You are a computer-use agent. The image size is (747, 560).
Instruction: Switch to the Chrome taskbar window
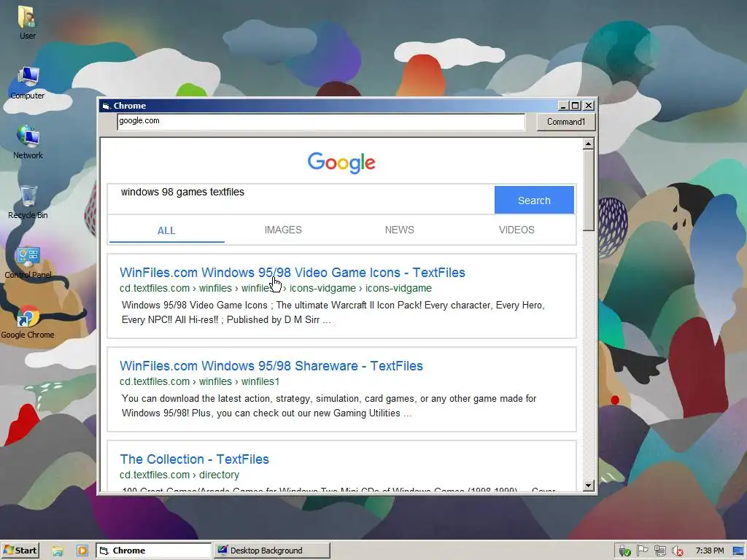pyautogui.click(x=153, y=551)
